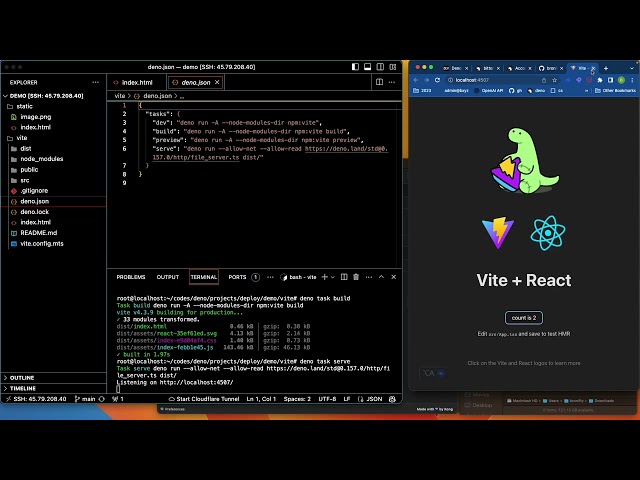
Task: Split the terminal
Action: 344,277
